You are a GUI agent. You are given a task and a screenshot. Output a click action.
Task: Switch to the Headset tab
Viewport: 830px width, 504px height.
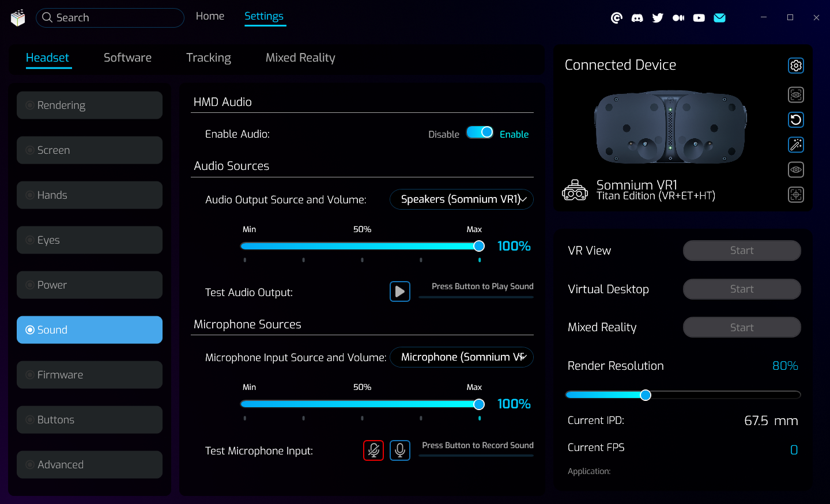[47, 58]
